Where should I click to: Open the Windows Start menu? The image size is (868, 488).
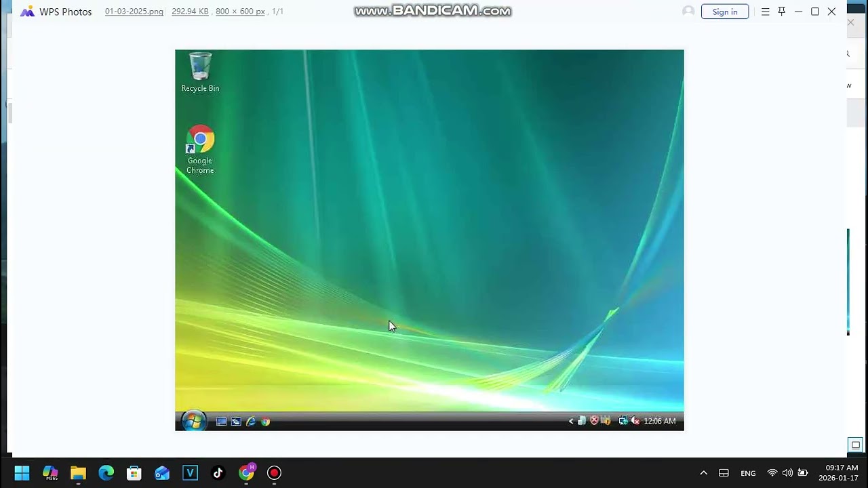point(22,473)
